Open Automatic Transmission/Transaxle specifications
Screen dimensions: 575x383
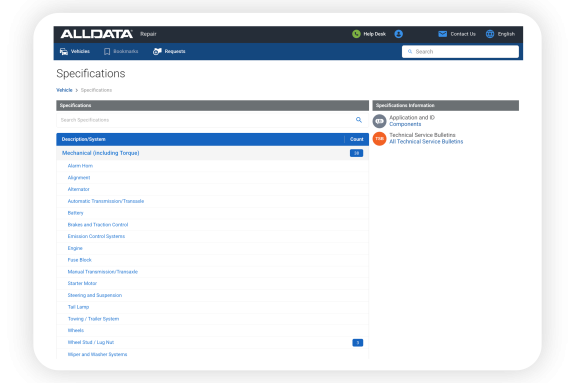tap(106, 201)
